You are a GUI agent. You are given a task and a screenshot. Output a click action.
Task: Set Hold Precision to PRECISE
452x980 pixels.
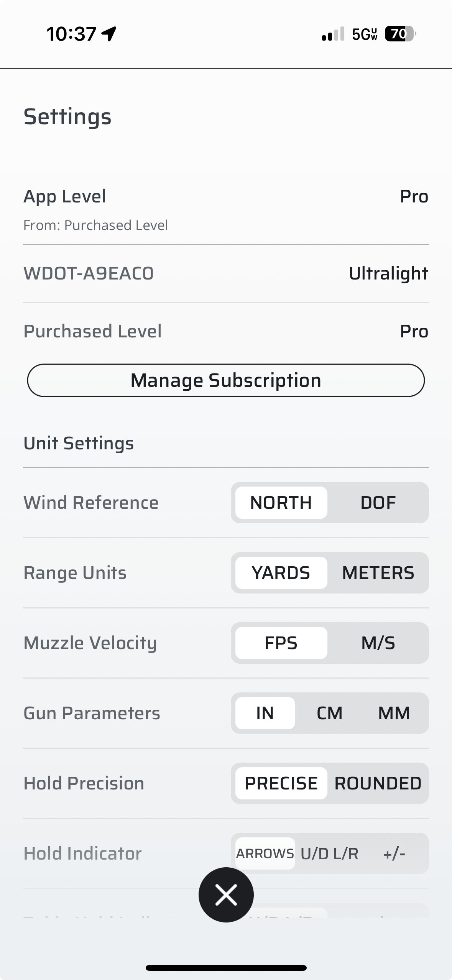(281, 783)
